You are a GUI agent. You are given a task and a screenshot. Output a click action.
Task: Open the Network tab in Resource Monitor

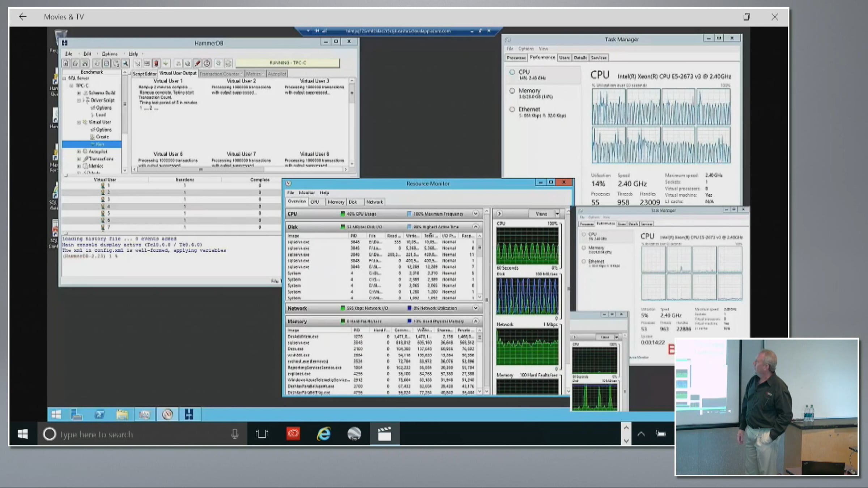[x=374, y=202]
